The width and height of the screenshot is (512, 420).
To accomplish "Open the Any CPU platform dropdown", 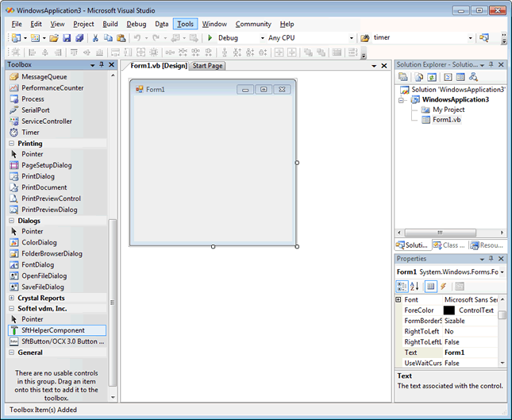I will tap(351, 37).
